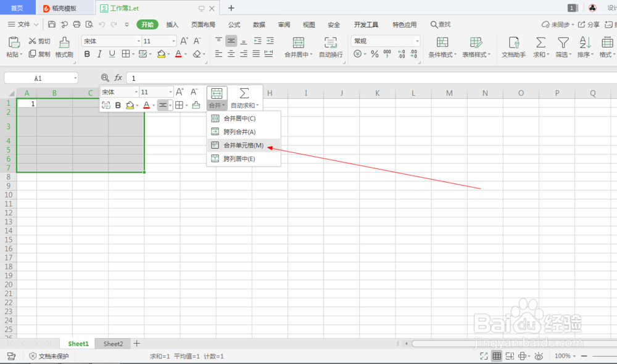Screen dimensions: 617x364
Task: Click the percent style icon
Action: tap(375, 54)
